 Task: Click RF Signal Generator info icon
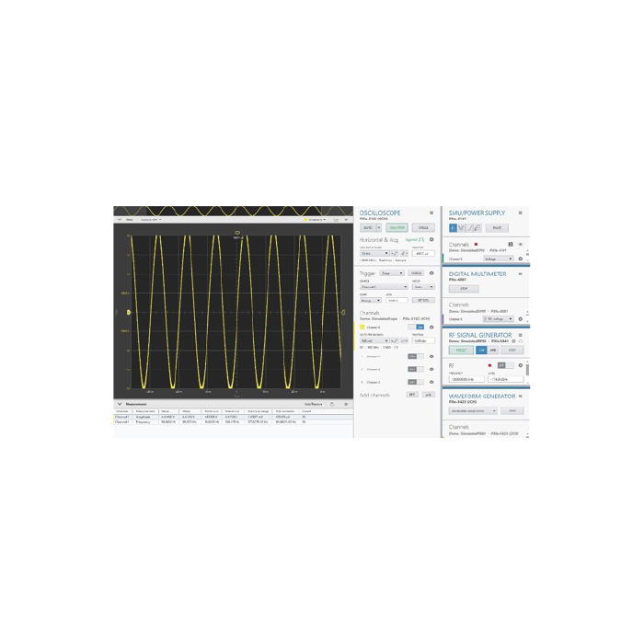pos(513,341)
